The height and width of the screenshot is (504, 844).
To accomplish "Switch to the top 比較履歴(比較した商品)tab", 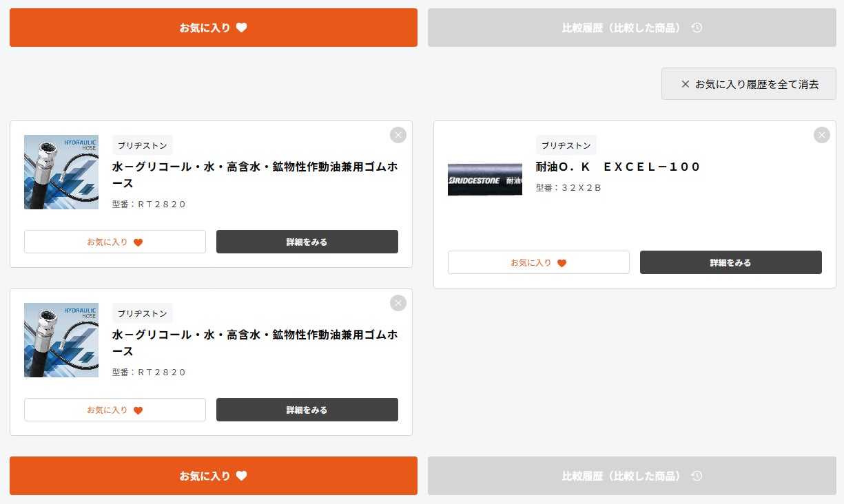I will coord(632,28).
